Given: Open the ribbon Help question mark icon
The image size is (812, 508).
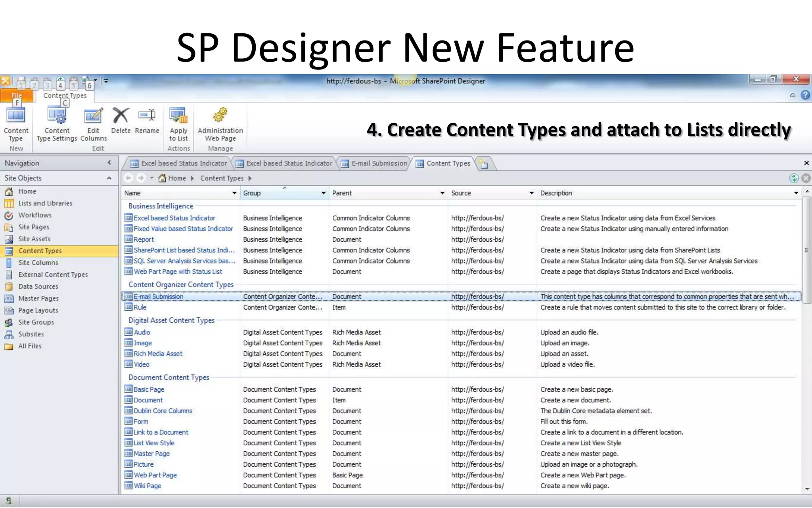Looking at the screenshot, I should (x=805, y=95).
